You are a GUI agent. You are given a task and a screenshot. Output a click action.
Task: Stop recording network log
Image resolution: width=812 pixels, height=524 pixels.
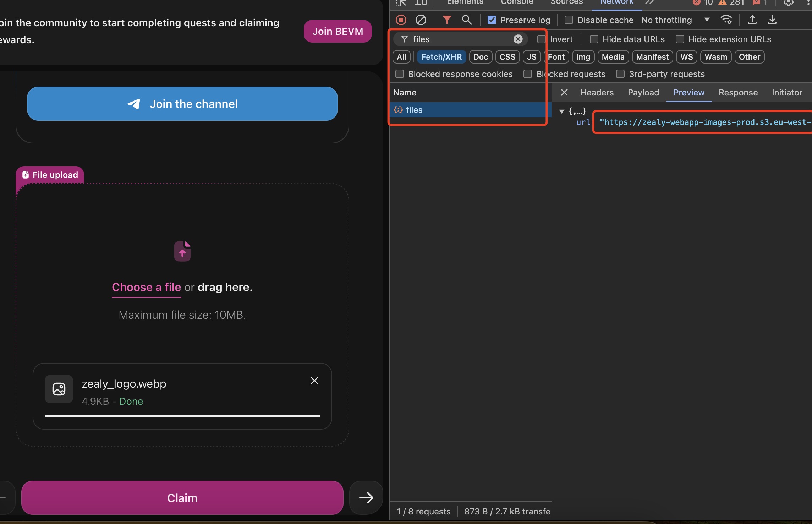coord(401,20)
